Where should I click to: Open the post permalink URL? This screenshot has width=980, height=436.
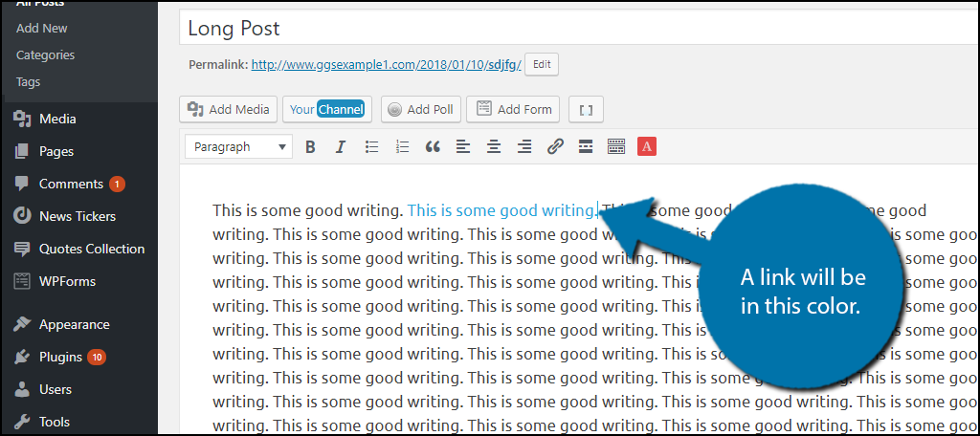pyautogui.click(x=386, y=65)
